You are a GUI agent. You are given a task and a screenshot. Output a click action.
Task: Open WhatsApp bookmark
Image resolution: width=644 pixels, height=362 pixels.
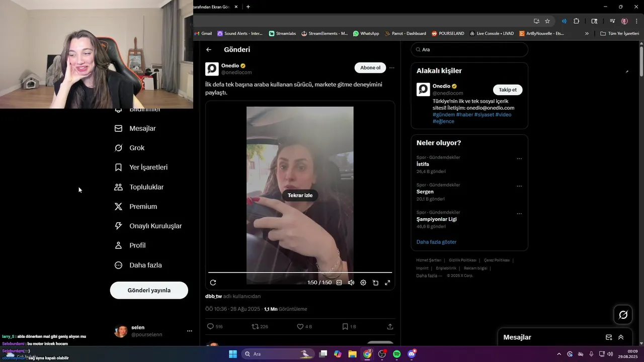[x=366, y=34]
